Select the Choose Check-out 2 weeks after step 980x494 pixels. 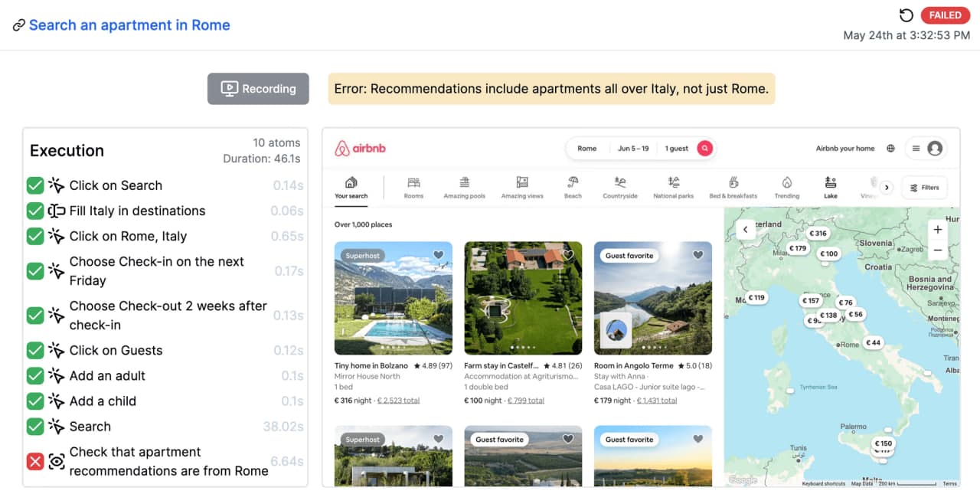tap(165, 316)
